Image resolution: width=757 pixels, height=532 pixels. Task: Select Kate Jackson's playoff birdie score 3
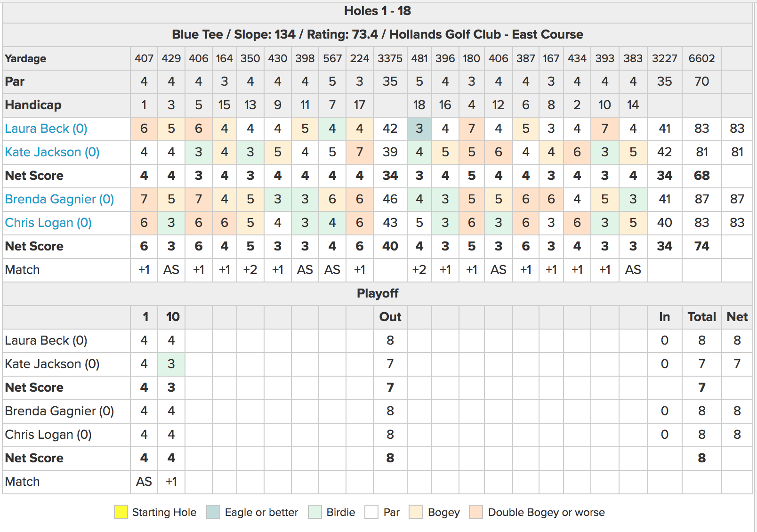pyautogui.click(x=171, y=364)
